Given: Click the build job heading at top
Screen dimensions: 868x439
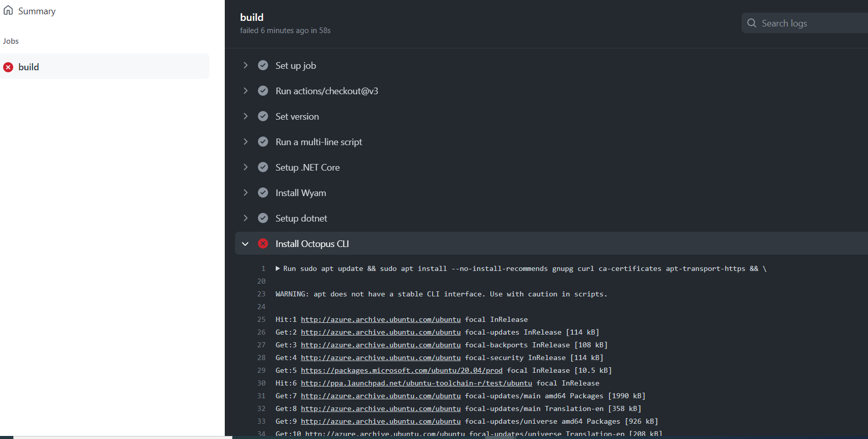Looking at the screenshot, I should (252, 17).
